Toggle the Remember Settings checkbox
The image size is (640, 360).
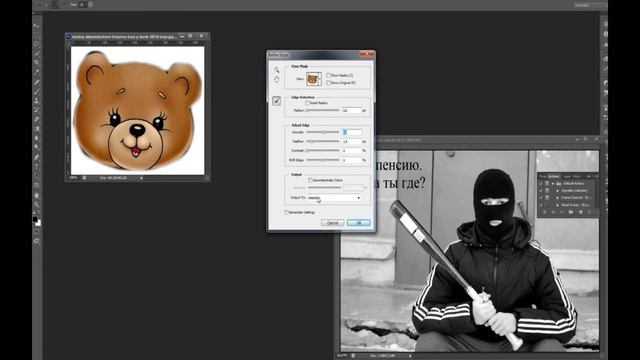coord(287,212)
